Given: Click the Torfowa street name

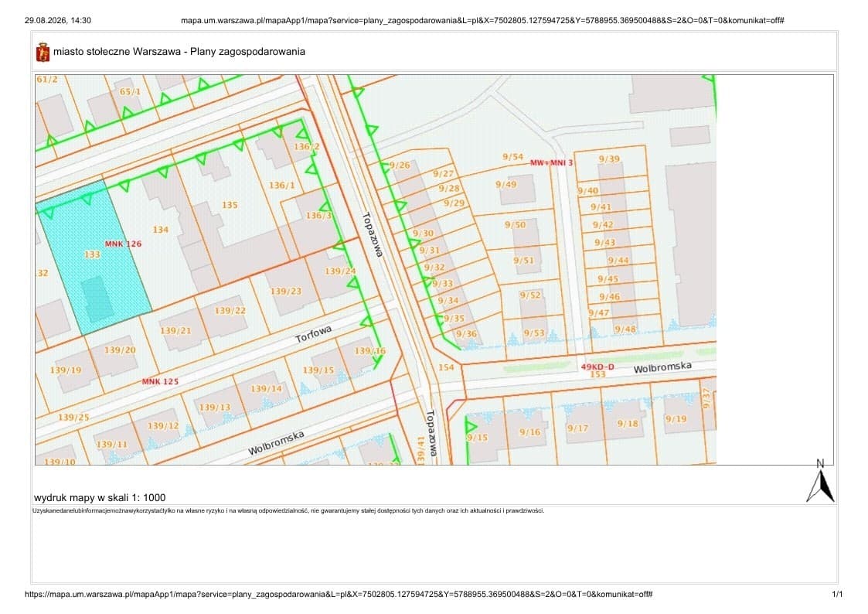Looking at the screenshot, I should tap(313, 334).
